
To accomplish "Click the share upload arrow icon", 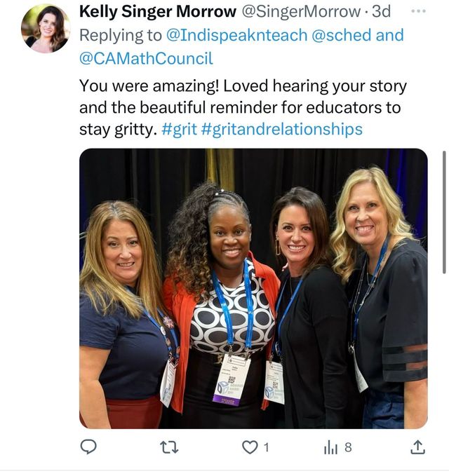I will (x=417, y=447).
